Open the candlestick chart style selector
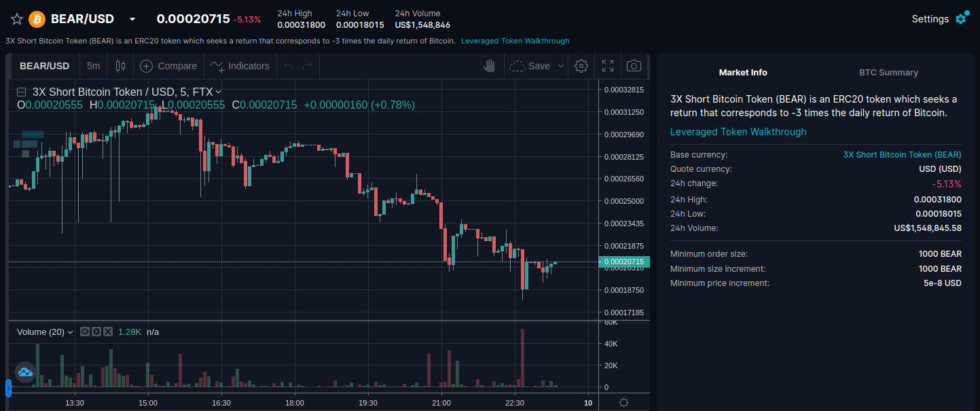The width and height of the screenshot is (980, 411). click(121, 66)
